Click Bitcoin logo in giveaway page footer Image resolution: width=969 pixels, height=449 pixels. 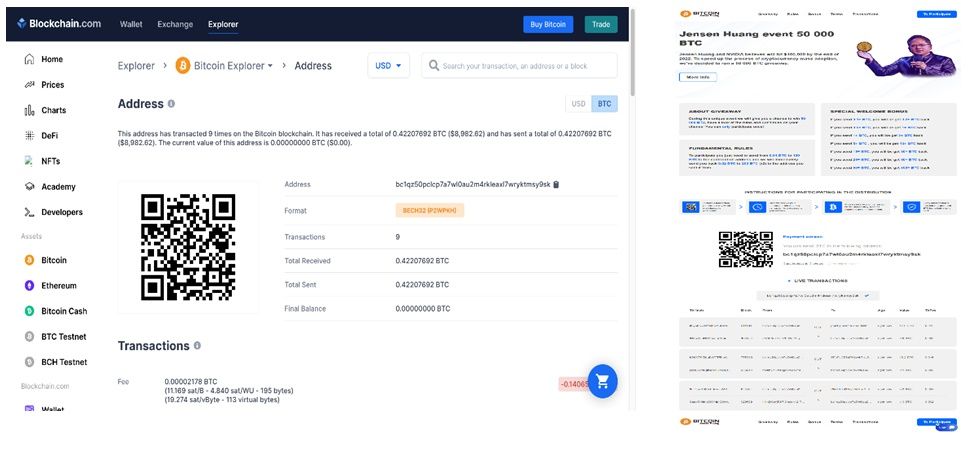[700, 421]
